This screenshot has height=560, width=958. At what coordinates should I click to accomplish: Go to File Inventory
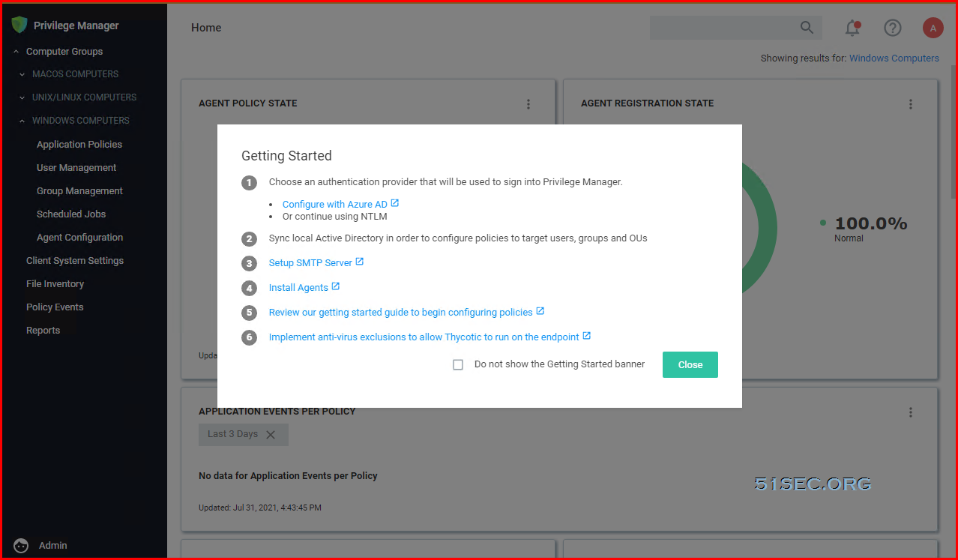pyautogui.click(x=55, y=284)
